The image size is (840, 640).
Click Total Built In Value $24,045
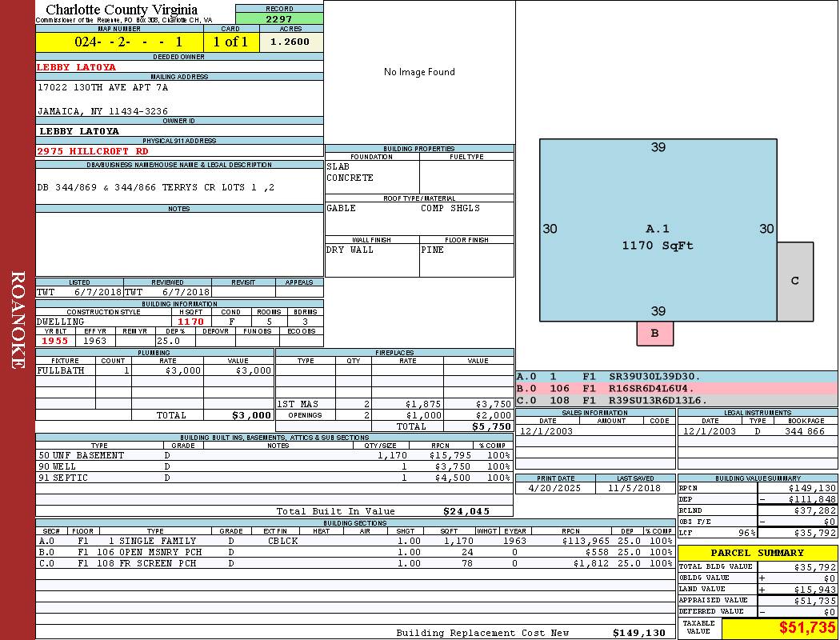click(466, 511)
